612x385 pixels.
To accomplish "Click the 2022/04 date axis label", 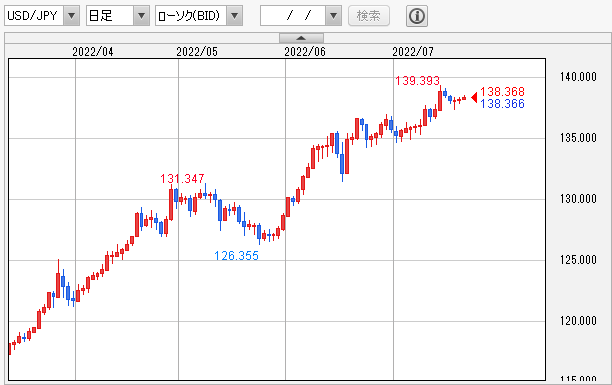I will (93, 52).
